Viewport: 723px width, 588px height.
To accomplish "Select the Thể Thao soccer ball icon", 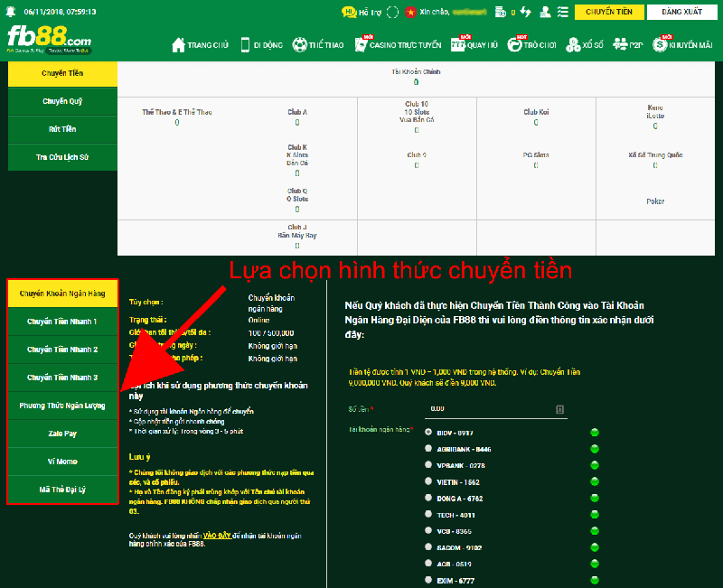I will (300, 44).
